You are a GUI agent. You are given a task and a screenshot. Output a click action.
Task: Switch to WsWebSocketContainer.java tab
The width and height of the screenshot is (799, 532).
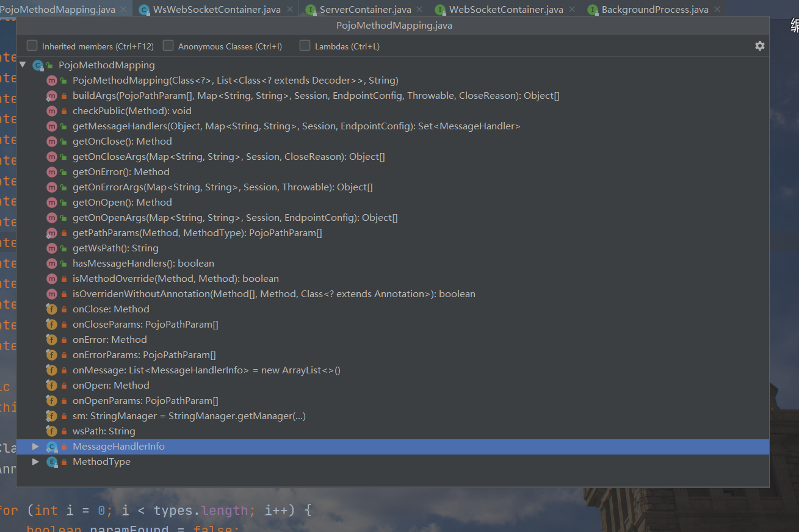click(216, 10)
